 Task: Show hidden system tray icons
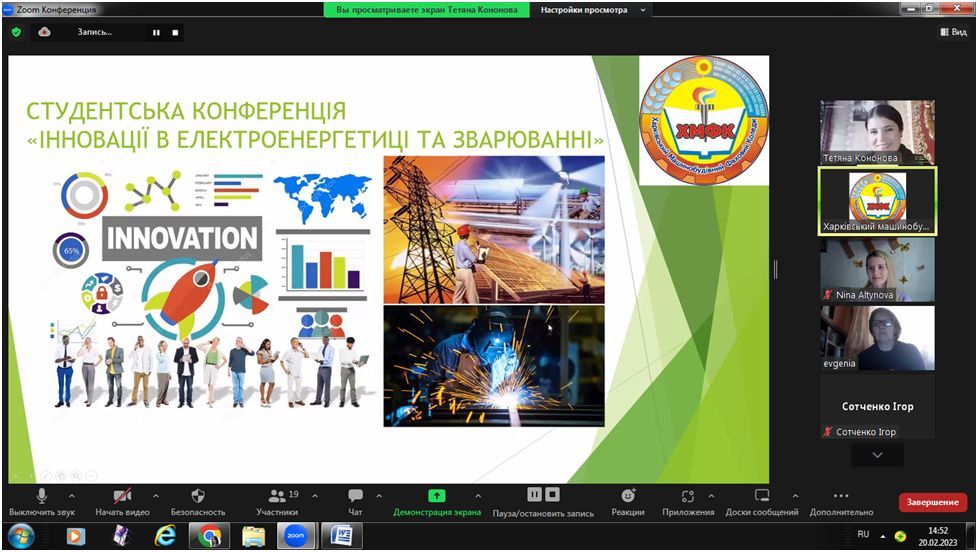883,536
